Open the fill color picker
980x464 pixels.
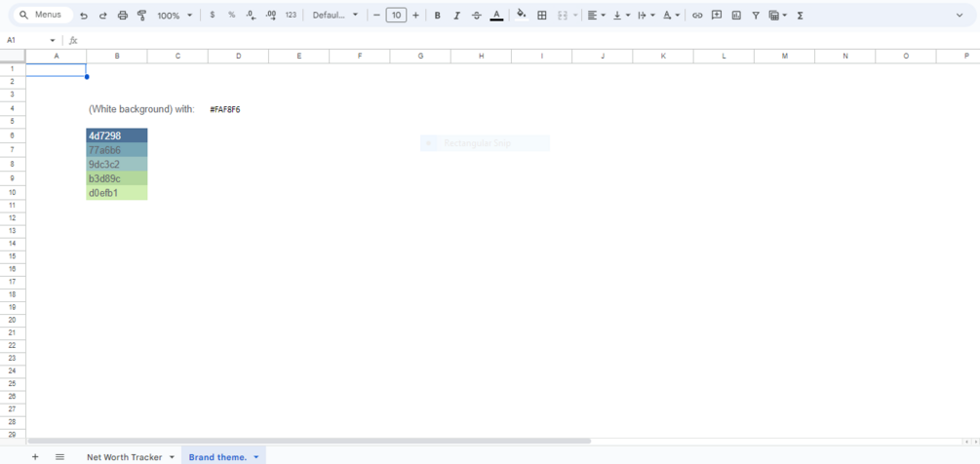click(522, 16)
